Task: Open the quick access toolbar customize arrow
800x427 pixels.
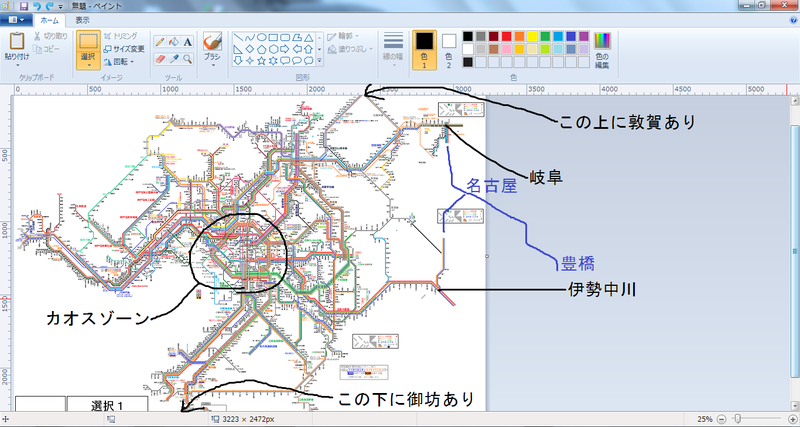Action: (61, 7)
